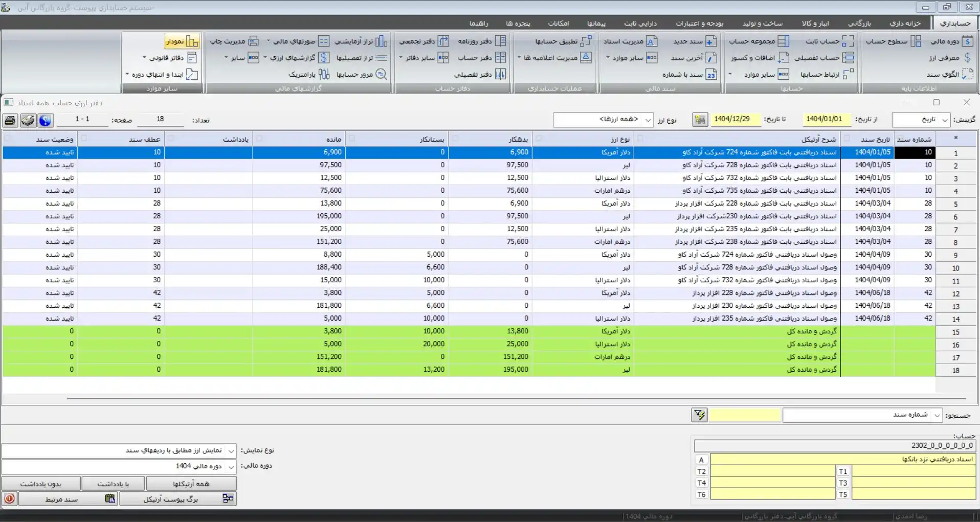Click the از تاریخ 1404/01/01 date field

click(x=824, y=119)
